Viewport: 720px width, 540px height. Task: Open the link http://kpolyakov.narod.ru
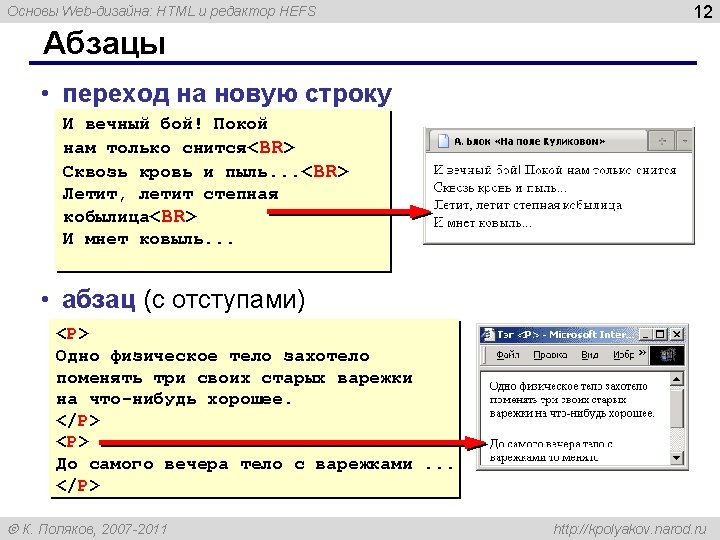click(x=630, y=529)
